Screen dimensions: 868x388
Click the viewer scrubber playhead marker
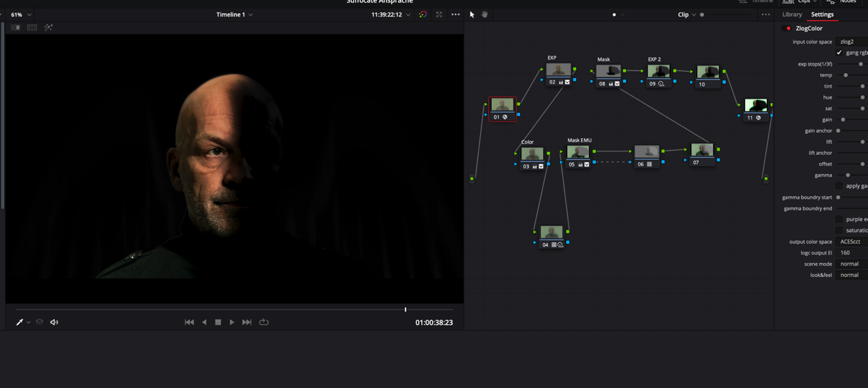(x=406, y=310)
